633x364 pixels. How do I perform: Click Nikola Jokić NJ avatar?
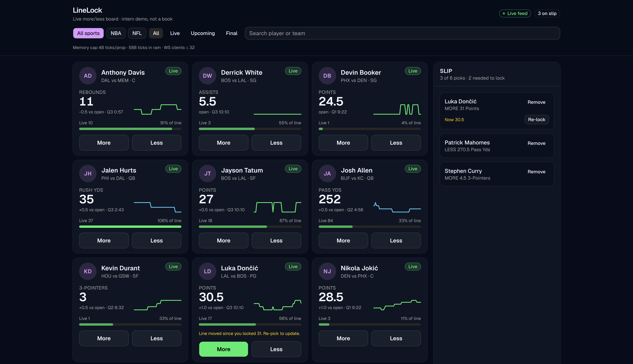pyautogui.click(x=327, y=271)
